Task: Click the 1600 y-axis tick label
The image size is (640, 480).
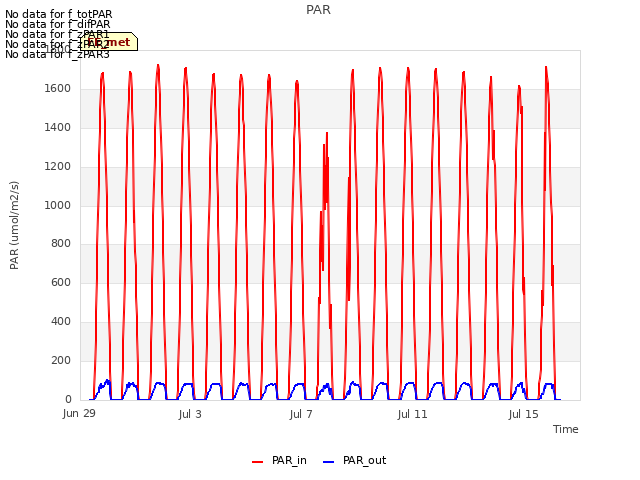Action: [58, 89]
